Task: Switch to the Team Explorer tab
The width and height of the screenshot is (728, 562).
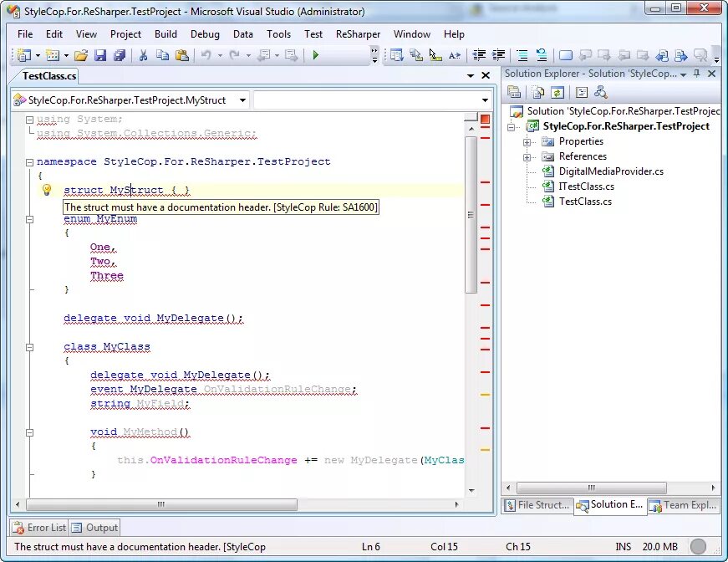Action: tap(683, 505)
